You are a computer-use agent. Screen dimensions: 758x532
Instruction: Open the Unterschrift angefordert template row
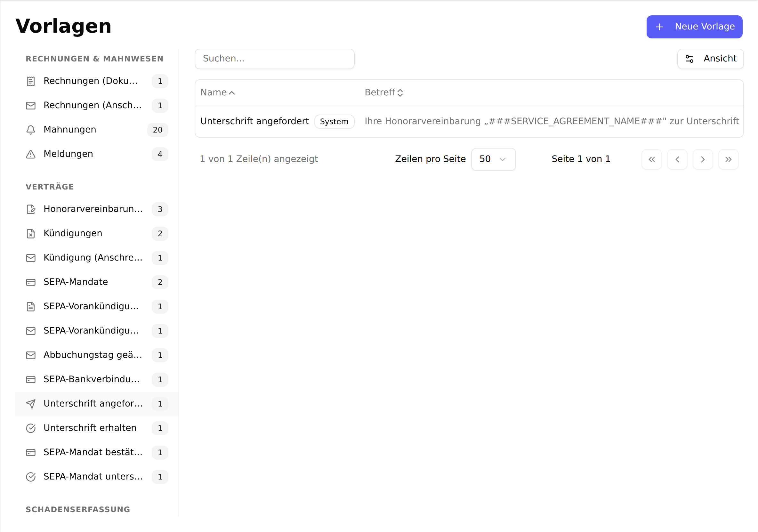[469, 122]
